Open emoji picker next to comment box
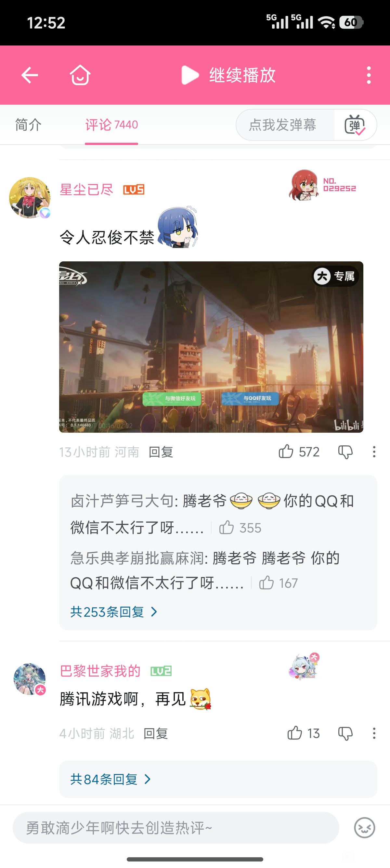Viewport: 390px width, 868px height. pyautogui.click(x=364, y=828)
